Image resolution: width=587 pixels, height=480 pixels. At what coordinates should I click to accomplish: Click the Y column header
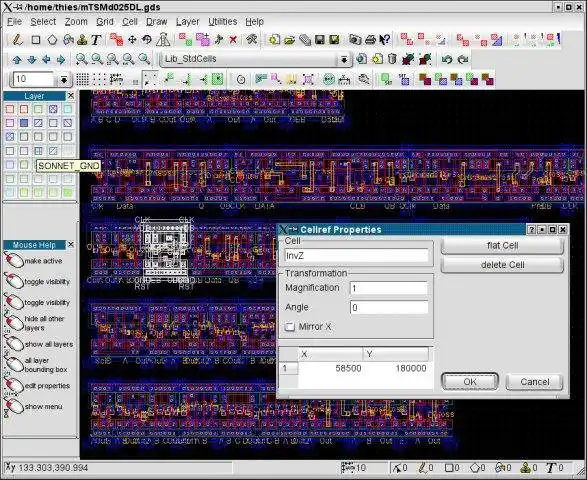[395, 354]
